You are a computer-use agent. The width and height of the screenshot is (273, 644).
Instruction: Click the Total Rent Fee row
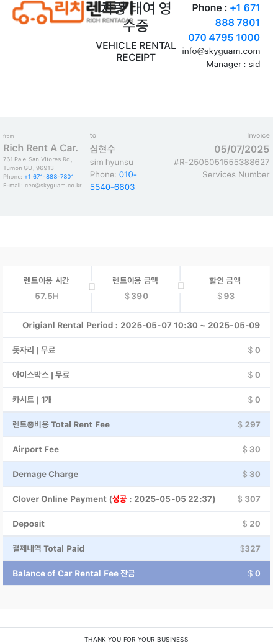[x=136, y=424]
